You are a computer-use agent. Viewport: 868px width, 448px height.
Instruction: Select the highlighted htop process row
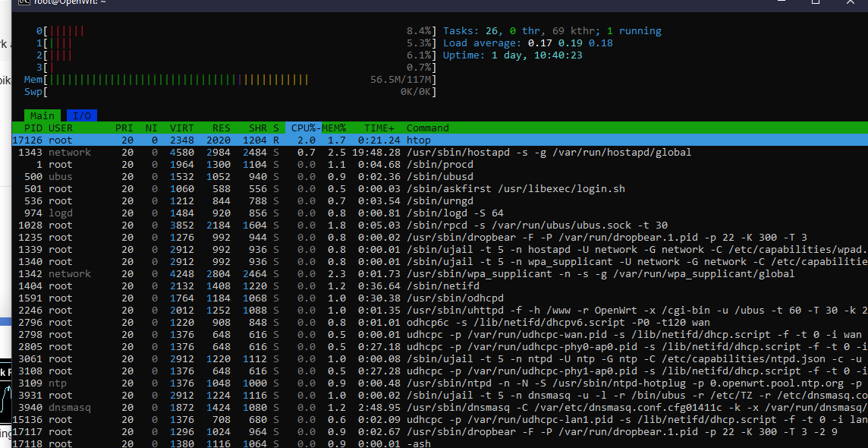pos(418,140)
